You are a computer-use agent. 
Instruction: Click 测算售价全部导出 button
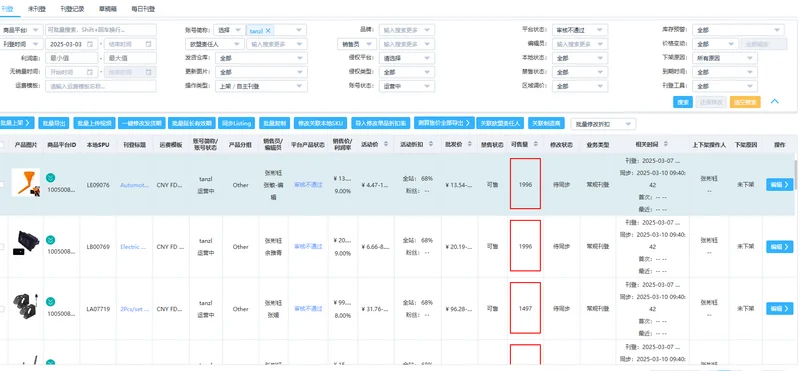click(444, 123)
